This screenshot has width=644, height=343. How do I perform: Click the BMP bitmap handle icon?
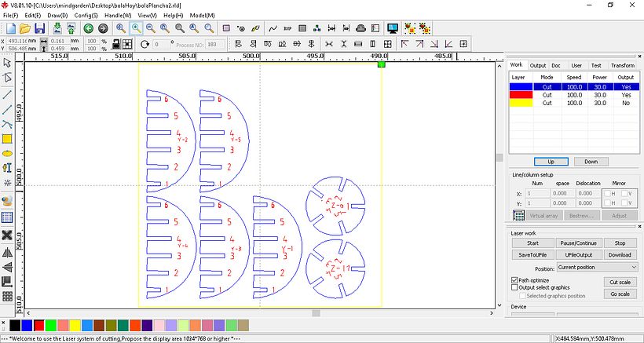pos(287,28)
